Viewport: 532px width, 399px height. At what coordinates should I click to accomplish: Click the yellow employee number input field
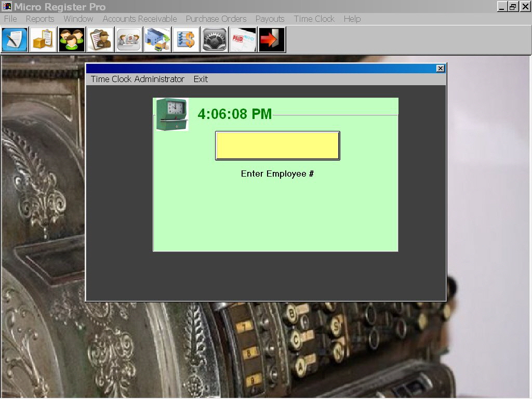point(277,145)
